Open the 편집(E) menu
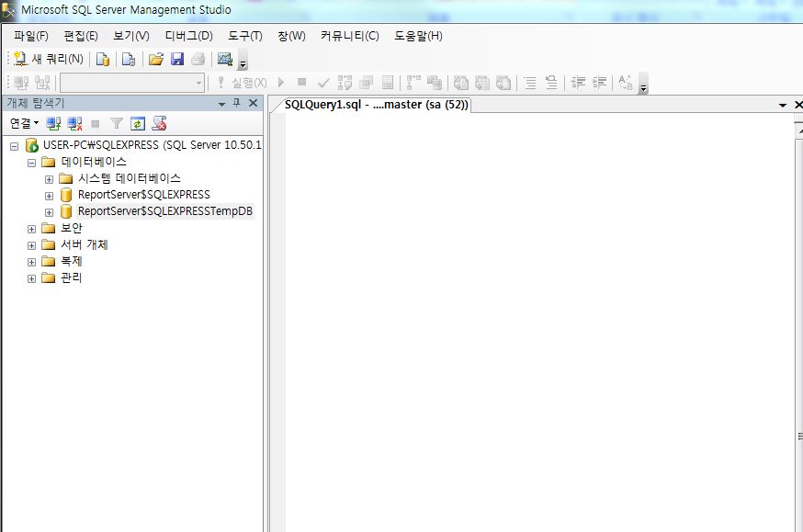803x532 pixels. pyautogui.click(x=81, y=36)
